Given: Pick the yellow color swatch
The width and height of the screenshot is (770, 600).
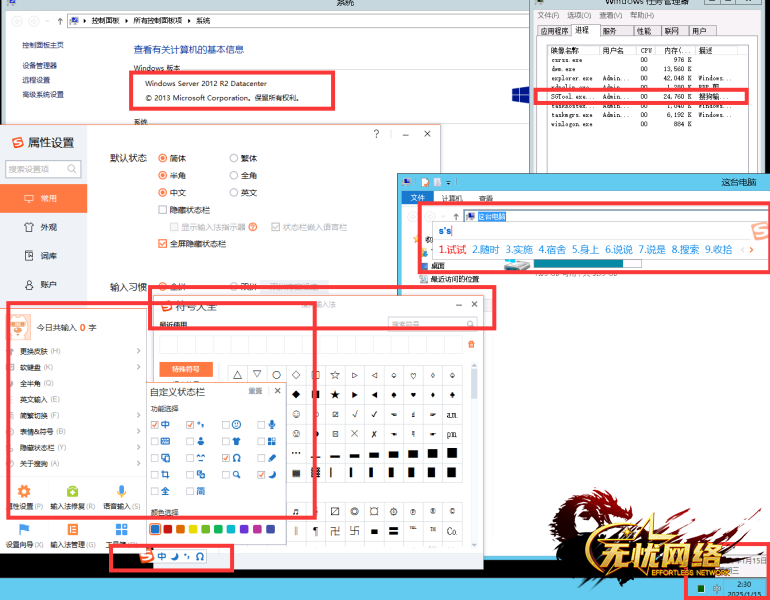Looking at the screenshot, I should [x=193, y=529].
